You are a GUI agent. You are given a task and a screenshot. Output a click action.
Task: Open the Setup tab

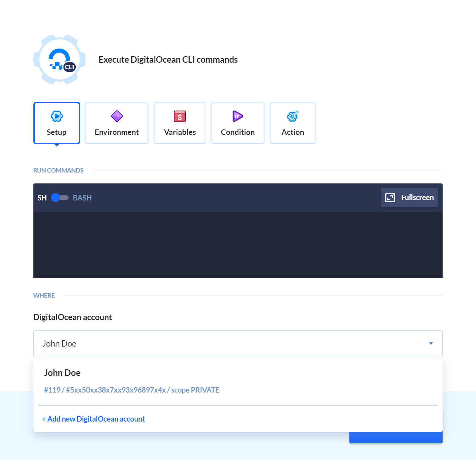pos(57,123)
